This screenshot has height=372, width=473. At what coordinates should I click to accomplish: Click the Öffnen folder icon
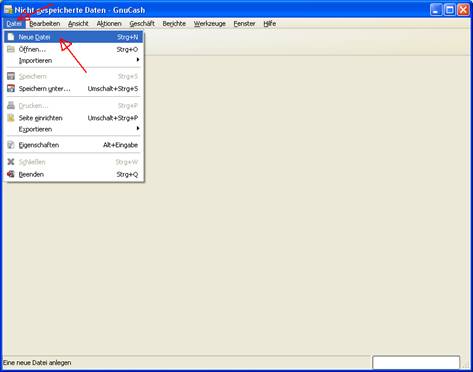pos(11,49)
